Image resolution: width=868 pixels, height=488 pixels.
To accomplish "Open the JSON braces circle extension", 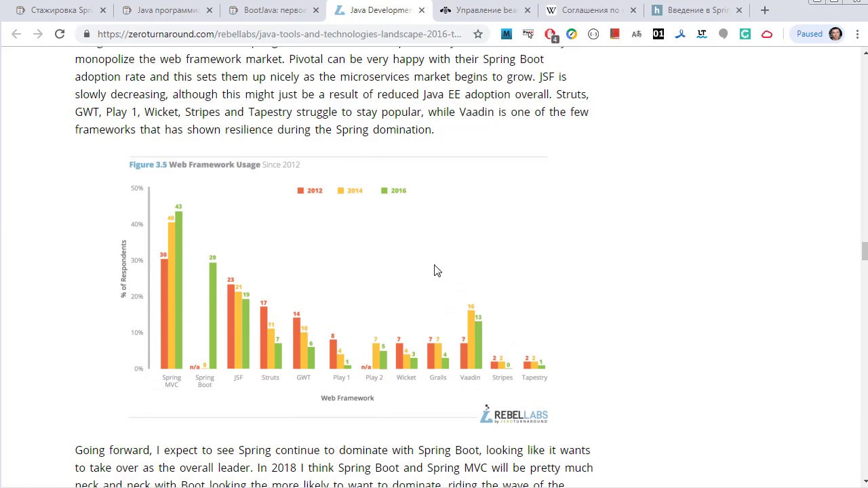I will pos(593,34).
